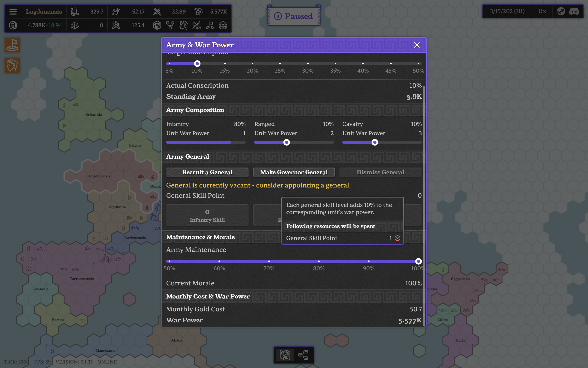Click the balance scales icon
The width and height of the screenshot is (588, 368).
[x=75, y=25]
